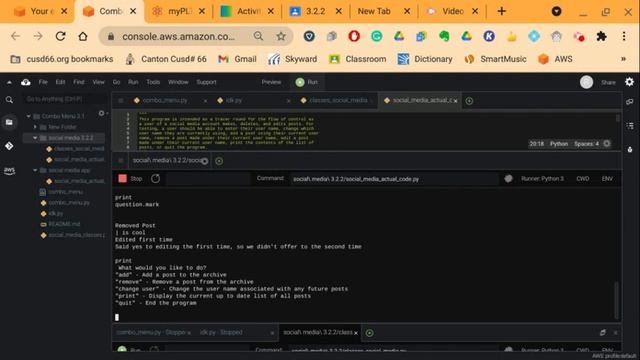Click the ENV button in runner bar
This screenshot has width=640, height=360.
[x=607, y=178]
